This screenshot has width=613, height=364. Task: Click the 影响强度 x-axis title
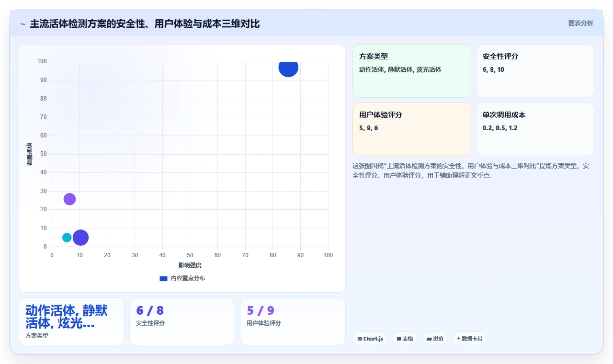coord(190,265)
